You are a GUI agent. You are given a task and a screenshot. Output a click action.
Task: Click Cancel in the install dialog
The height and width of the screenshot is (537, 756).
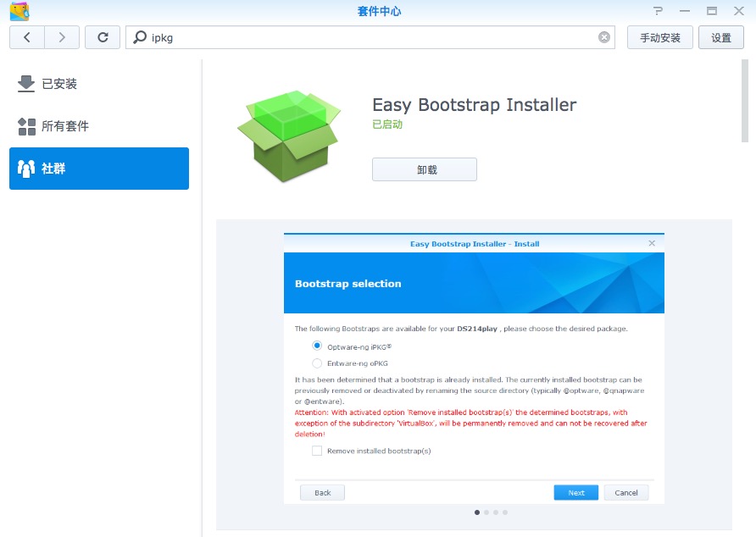pyautogui.click(x=626, y=493)
